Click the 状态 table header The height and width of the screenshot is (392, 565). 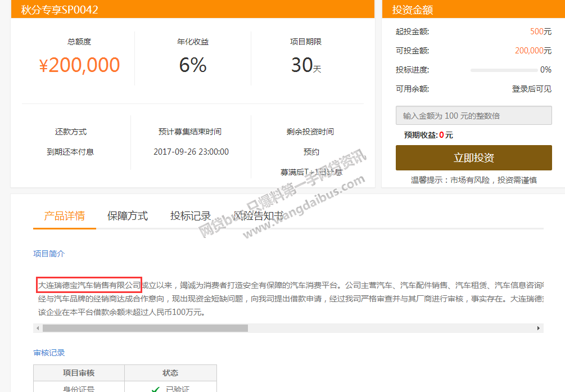point(170,373)
